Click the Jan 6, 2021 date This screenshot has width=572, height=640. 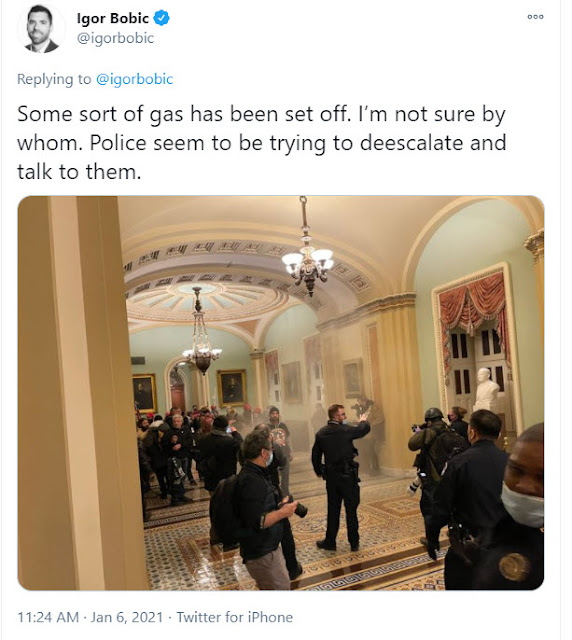click(127, 617)
